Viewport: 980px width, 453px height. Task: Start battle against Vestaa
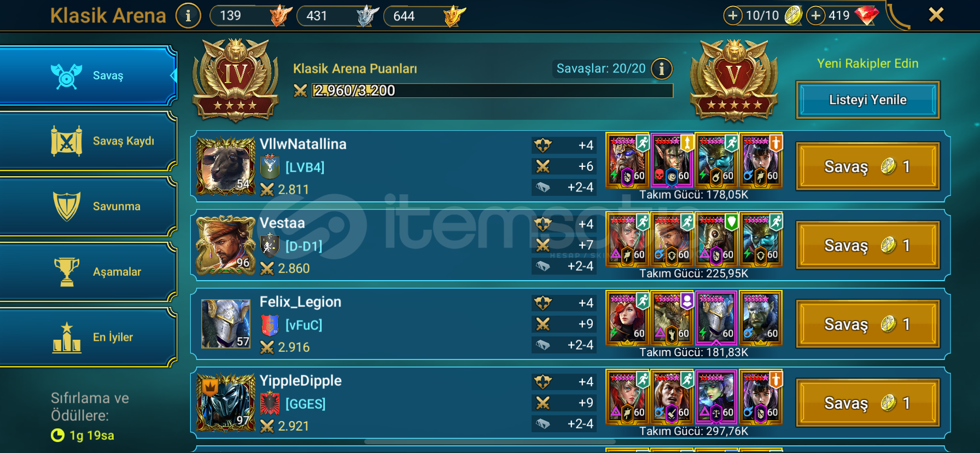pos(868,245)
